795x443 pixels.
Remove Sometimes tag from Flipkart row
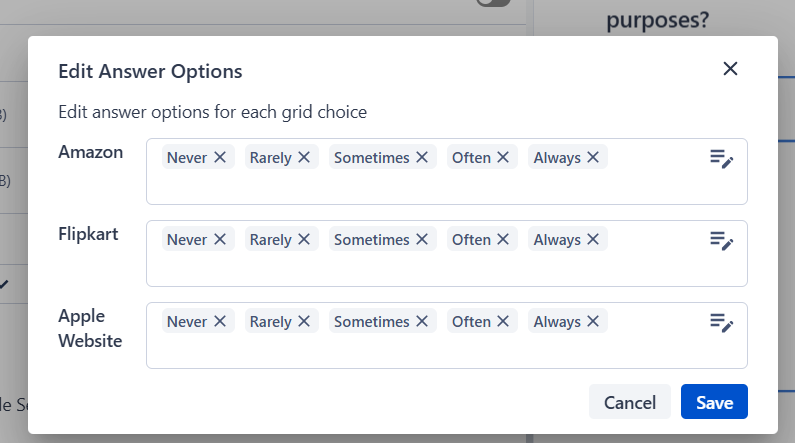click(422, 240)
